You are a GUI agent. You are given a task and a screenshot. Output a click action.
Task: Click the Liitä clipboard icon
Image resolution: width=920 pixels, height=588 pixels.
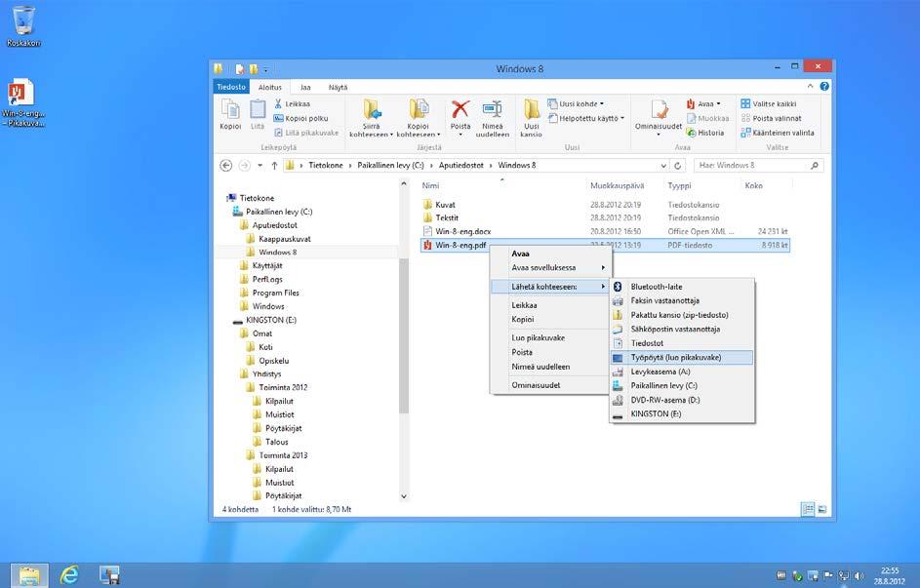[x=258, y=114]
